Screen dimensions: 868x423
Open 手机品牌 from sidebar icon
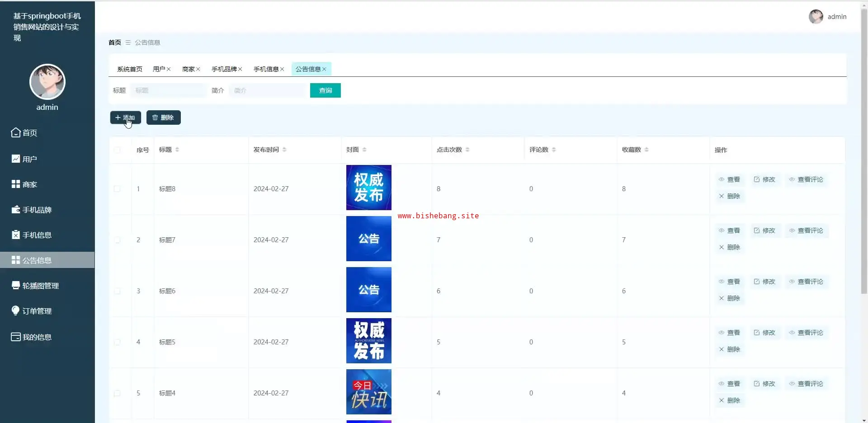(x=16, y=210)
